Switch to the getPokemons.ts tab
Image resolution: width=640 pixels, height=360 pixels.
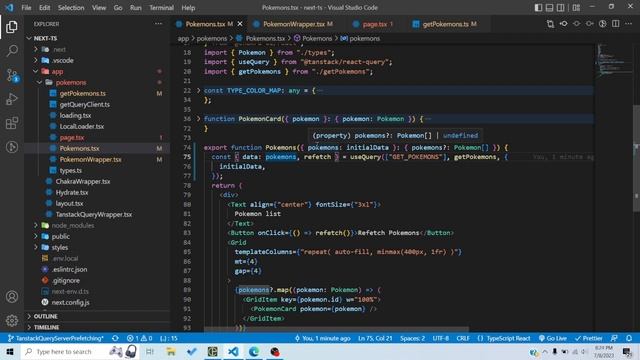pos(446,24)
